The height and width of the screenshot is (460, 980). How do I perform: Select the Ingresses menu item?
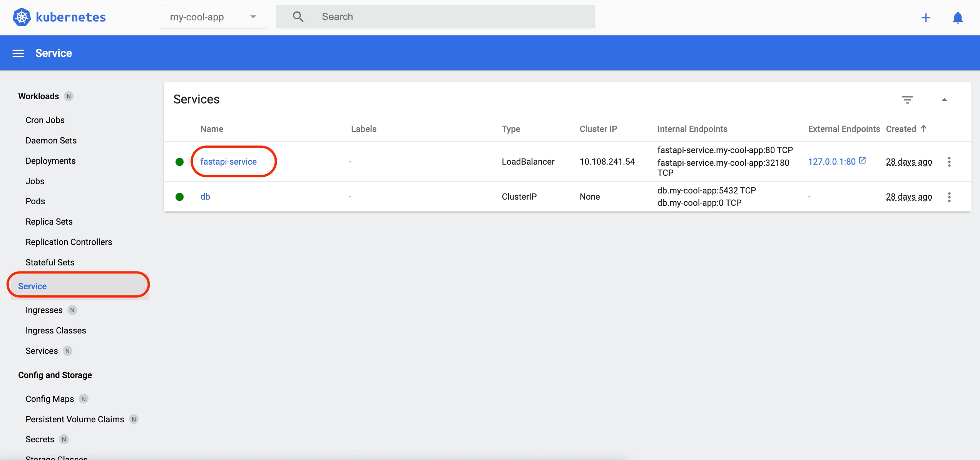pyautogui.click(x=44, y=310)
